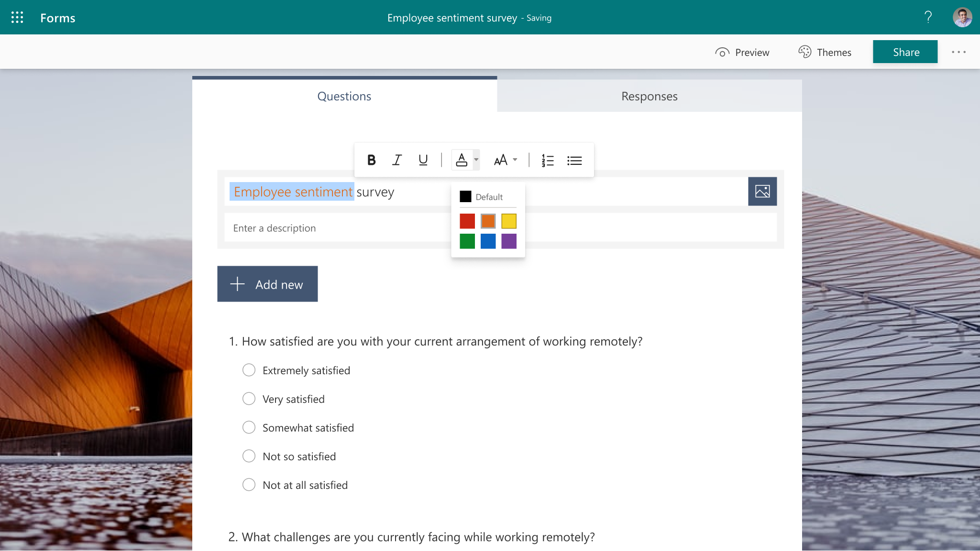This screenshot has height=551, width=980.
Task: Switch to the Responses tab
Action: pyautogui.click(x=649, y=96)
